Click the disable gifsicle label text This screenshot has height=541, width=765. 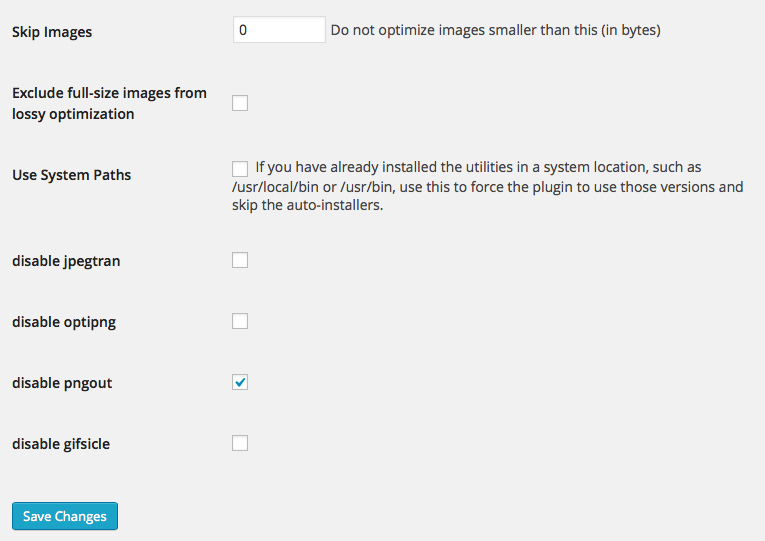pyautogui.click(x=61, y=444)
